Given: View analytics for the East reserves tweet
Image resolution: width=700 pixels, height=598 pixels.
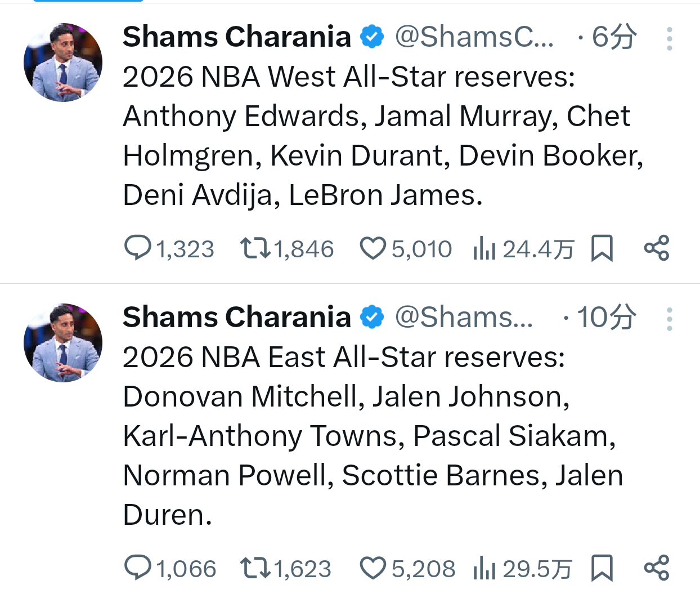Looking at the screenshot, I should tap(484, 568).
